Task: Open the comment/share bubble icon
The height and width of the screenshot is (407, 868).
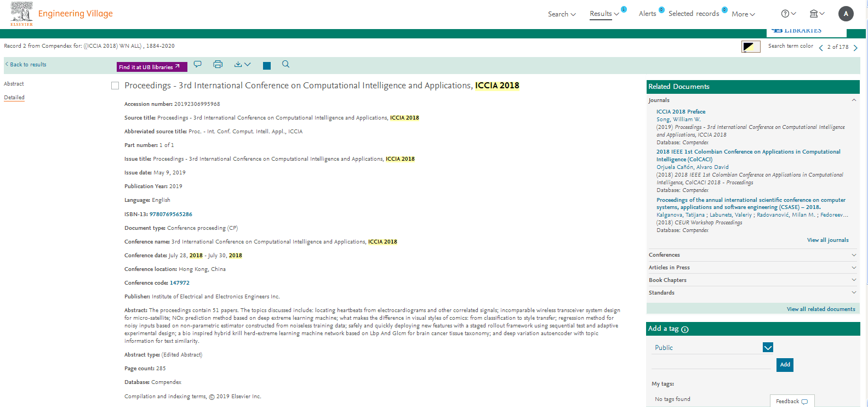Action: click(x=198, y=64)
